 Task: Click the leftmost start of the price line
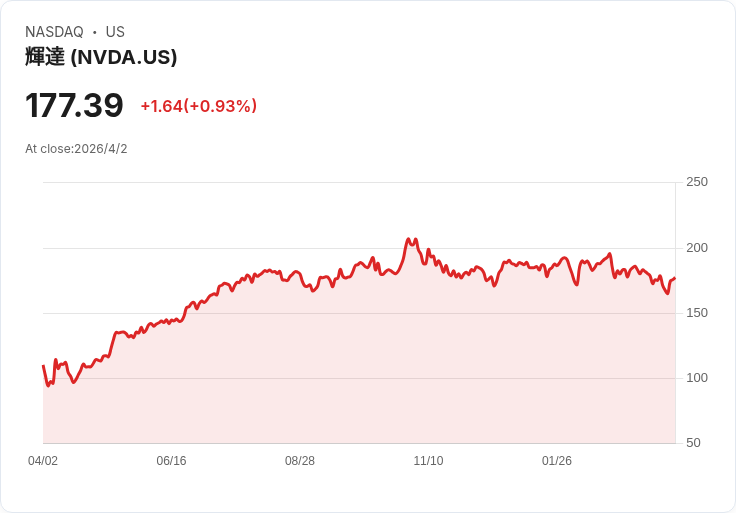(43, 366)
